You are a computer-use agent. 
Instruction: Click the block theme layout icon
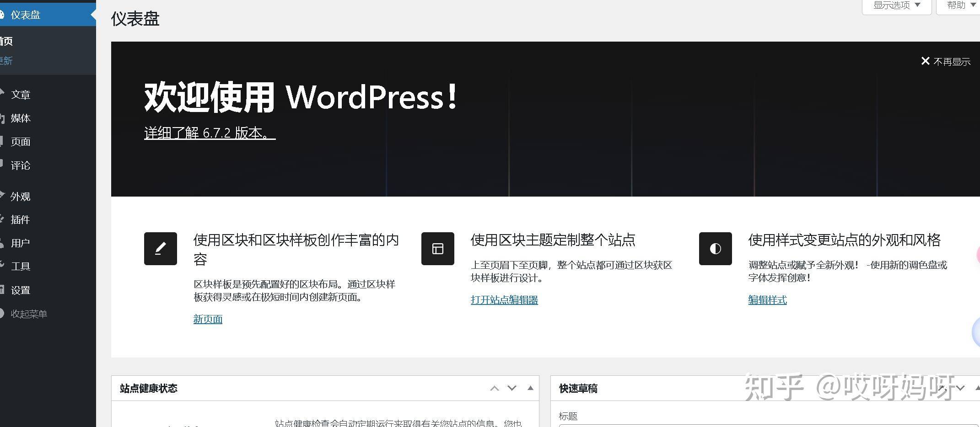(x=438, y=249)
